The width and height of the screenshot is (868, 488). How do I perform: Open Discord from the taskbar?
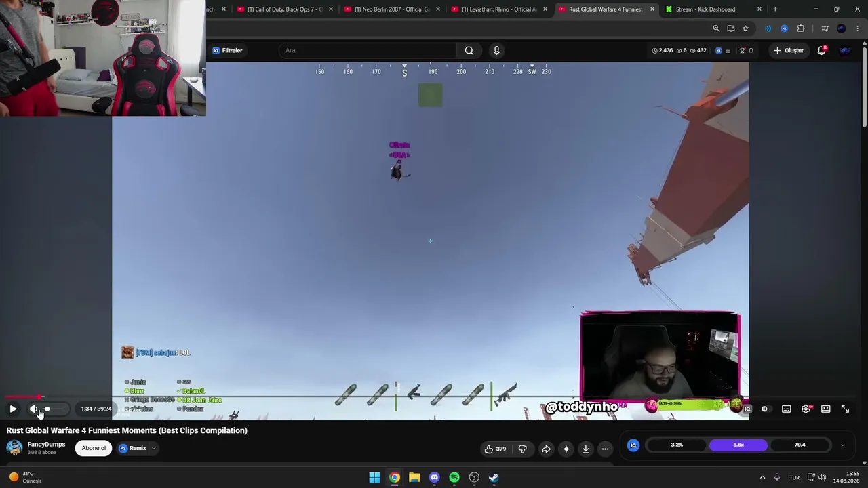[x=435, y=477]
